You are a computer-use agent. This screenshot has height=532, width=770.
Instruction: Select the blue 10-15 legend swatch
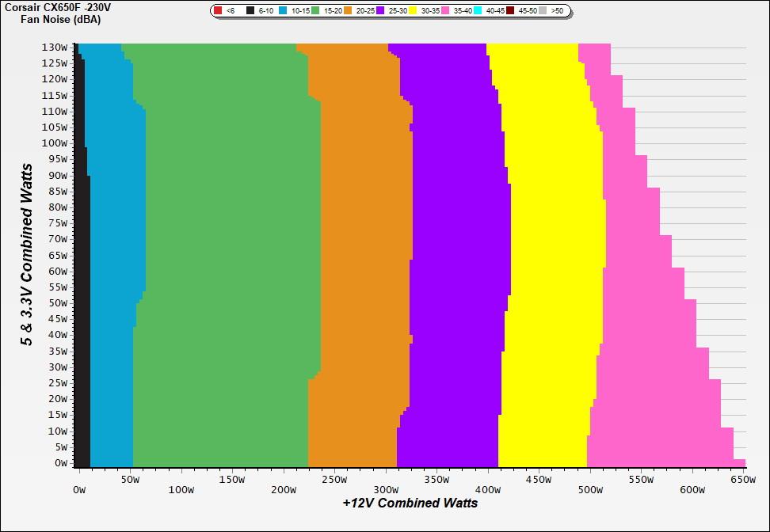(283, 11)
